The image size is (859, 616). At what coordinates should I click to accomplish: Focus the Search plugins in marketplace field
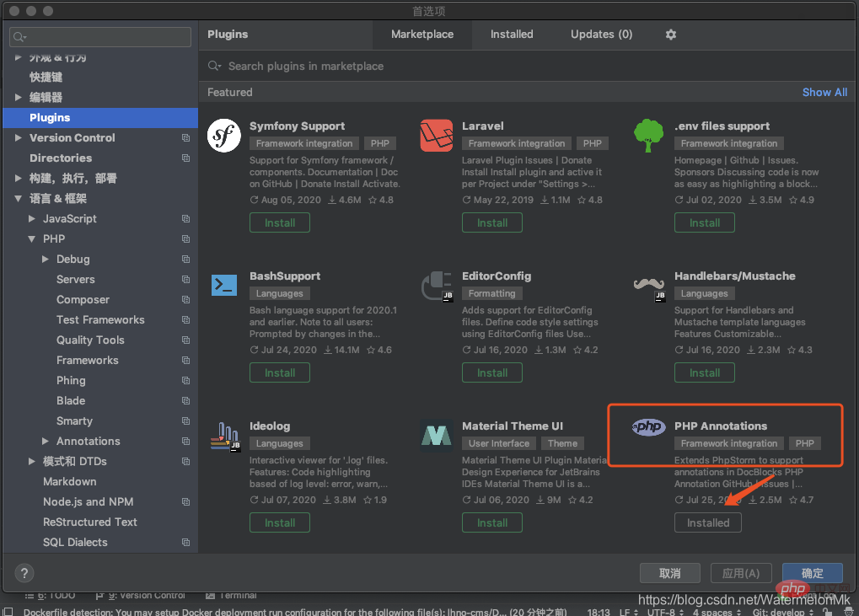coord(528,67)
